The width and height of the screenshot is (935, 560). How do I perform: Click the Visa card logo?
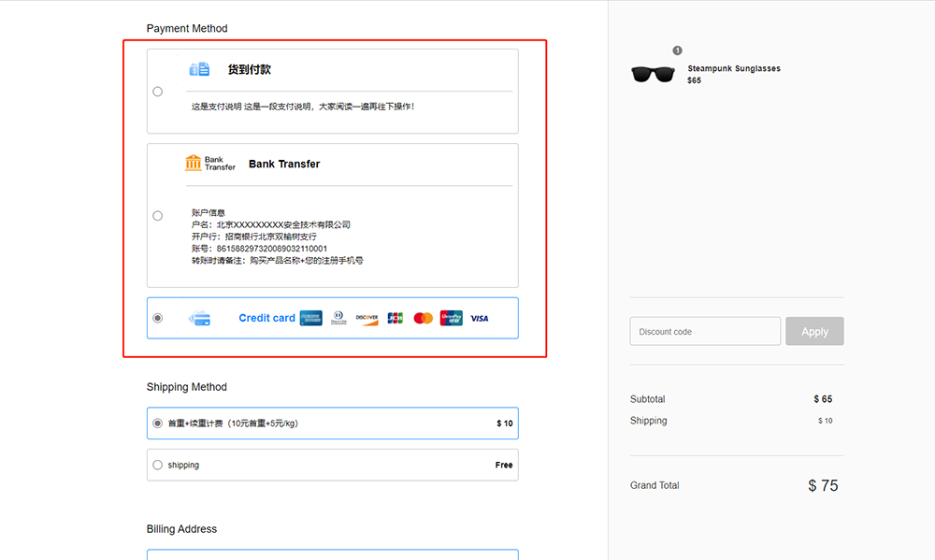[x=479, y=318]
